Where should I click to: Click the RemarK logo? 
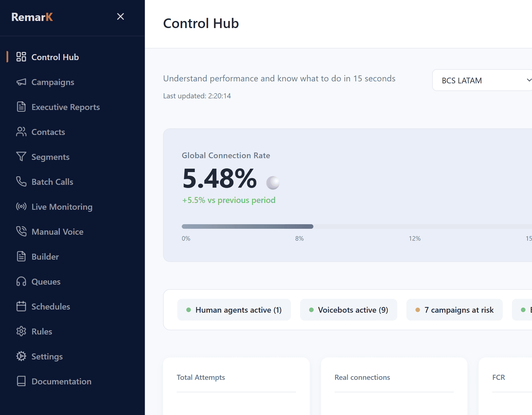[x=32, y=17]
